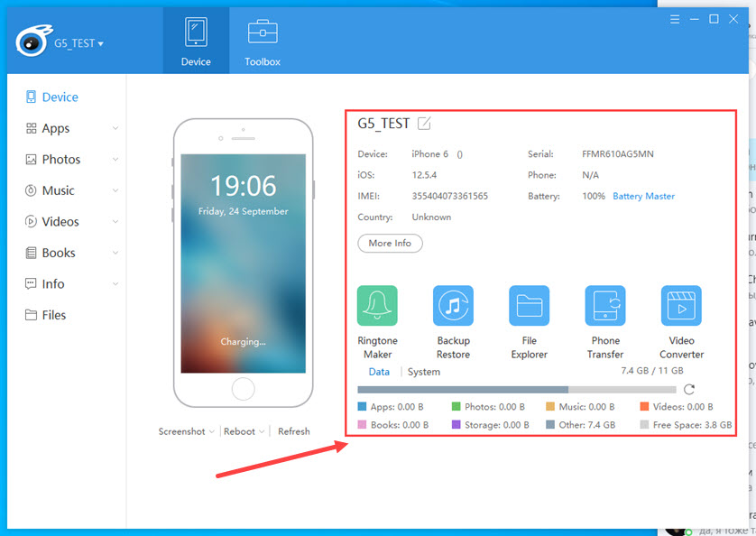Screen dimensions: 756x536
Task: Select the Device label in the sidebar
Action: pyautogui.click(x=60, y=97)
